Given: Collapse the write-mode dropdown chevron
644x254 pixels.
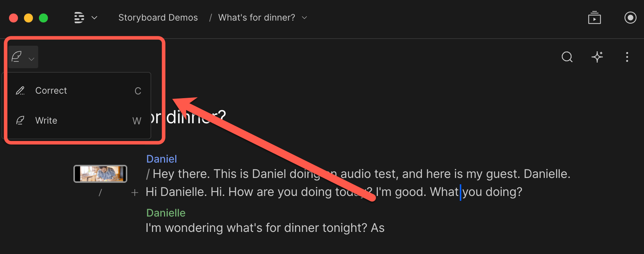Looking at the screenshot, I should (31, 59).
